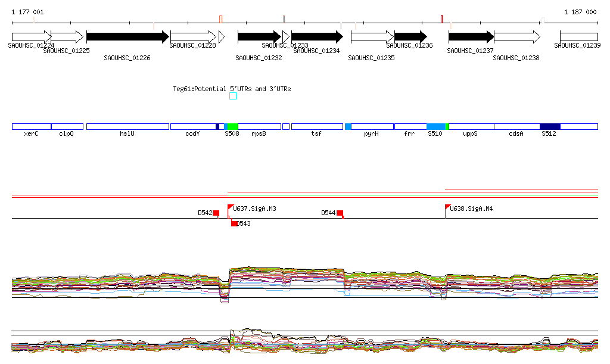Click the red U638.SigA.M4 promoter flag
610x364 pixels.
(x=447, y=207)
